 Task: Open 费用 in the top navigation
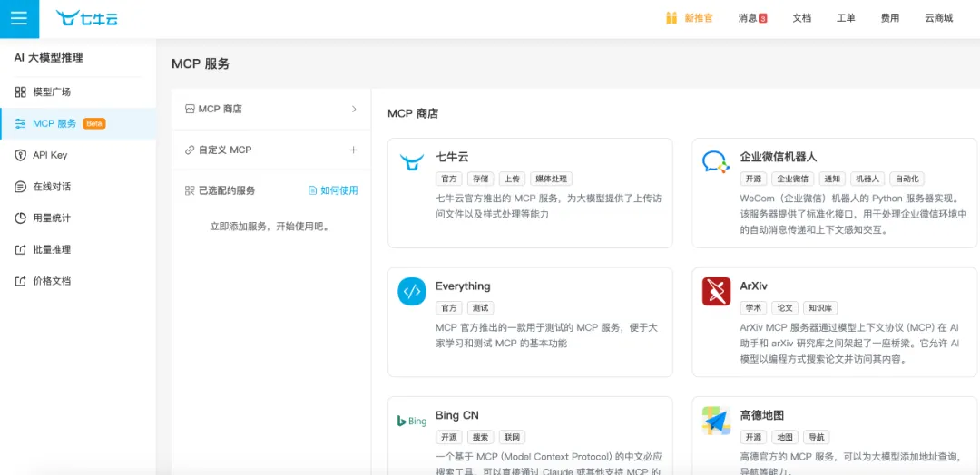pyautogui.click(x=890, y=19)
